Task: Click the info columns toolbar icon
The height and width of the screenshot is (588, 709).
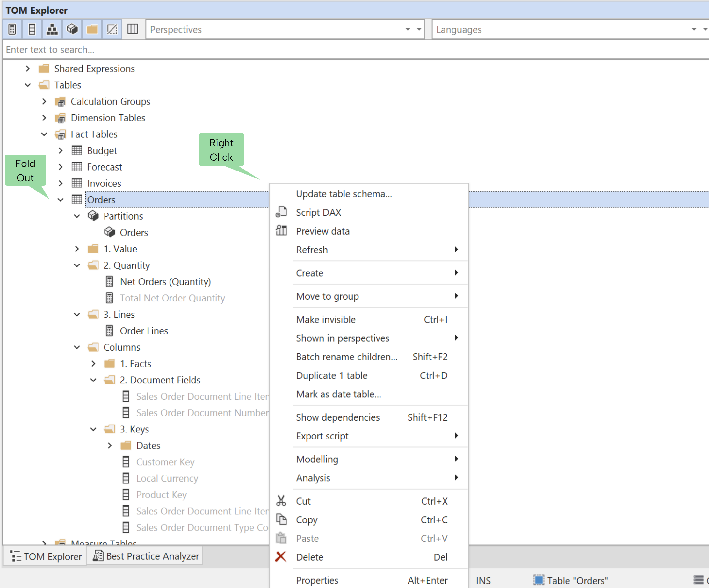Action: [x=132, y=29]
